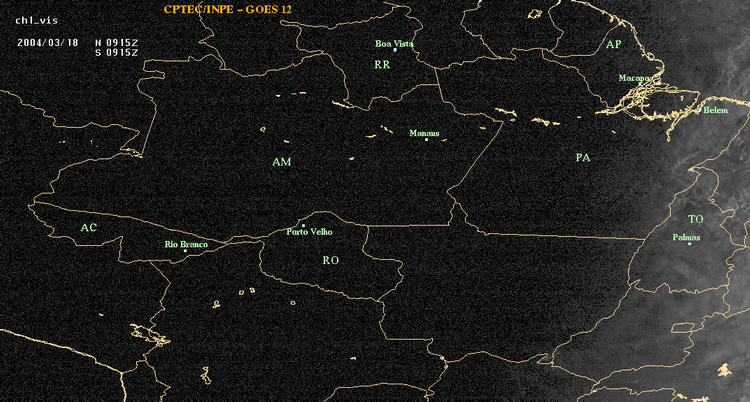Click the Boa Vista city marker dot
The width and height of the screenshot is (750, 402).
click(x=395, y=50)
